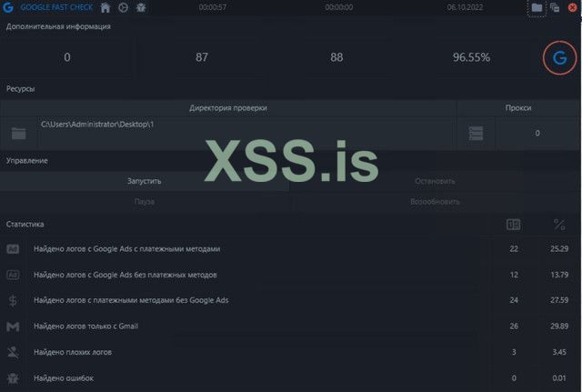Close the app with red X button
The height and width of the screenshot is (392, 582).
tap(572, 7)
